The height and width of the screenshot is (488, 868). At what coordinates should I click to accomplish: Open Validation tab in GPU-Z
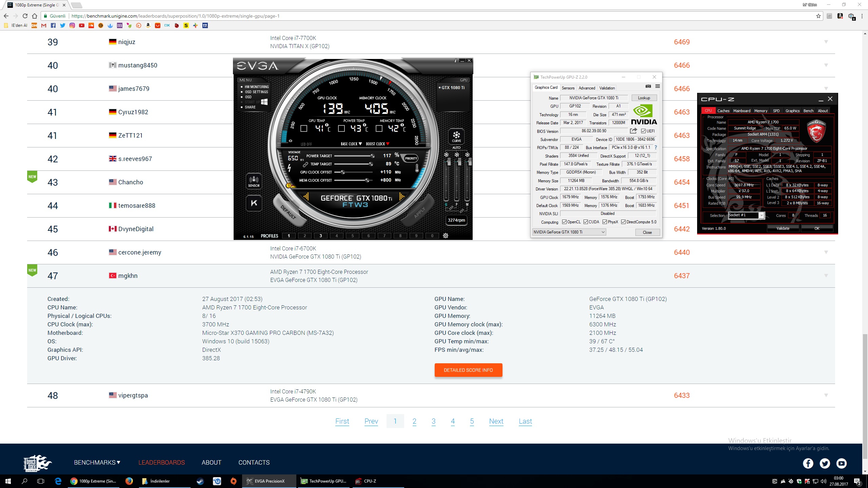point(607,88)
